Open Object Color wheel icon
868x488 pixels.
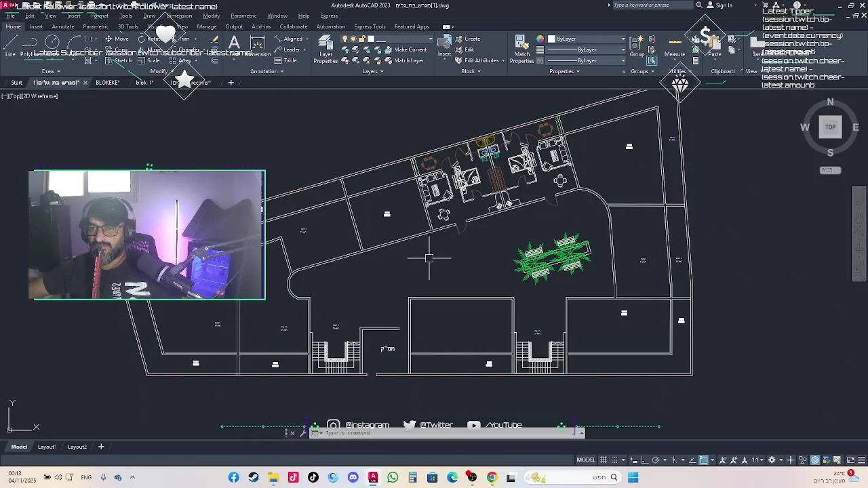(x=540, y=39)
